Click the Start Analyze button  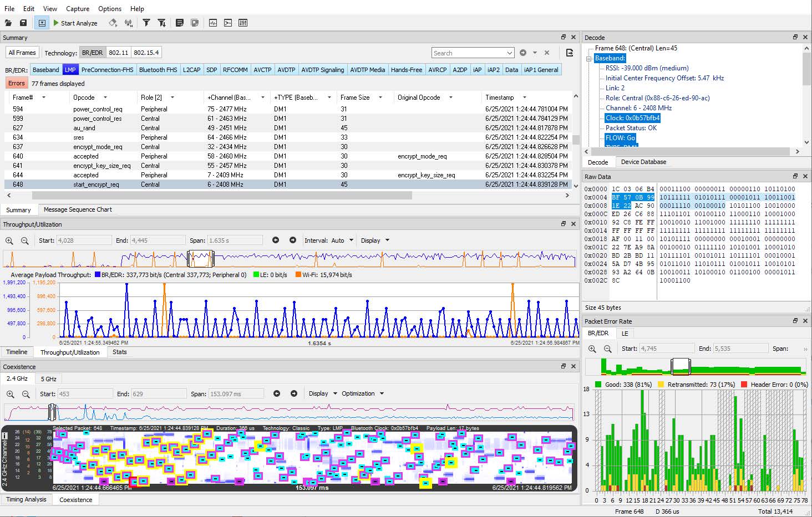tap(75, 23)
